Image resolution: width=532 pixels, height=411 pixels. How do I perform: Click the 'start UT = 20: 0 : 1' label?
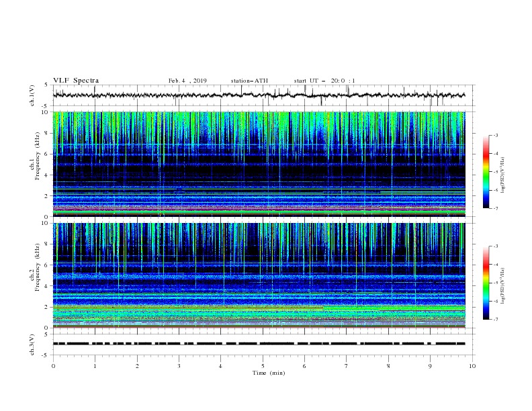tap(324, 81)
